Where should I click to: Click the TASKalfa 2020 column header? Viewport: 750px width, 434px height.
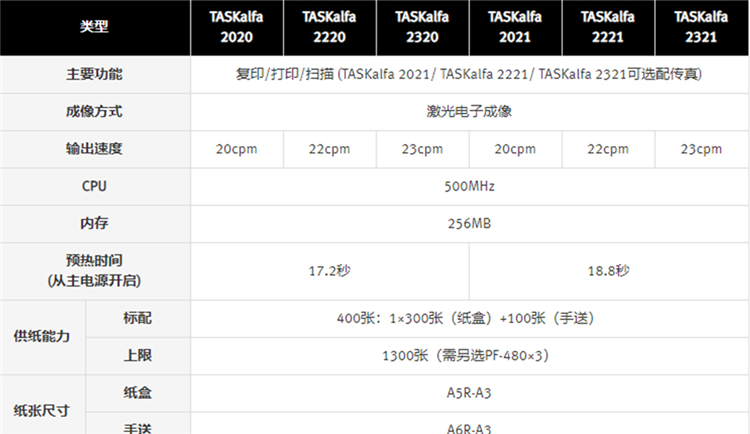[x=237, y=27]
